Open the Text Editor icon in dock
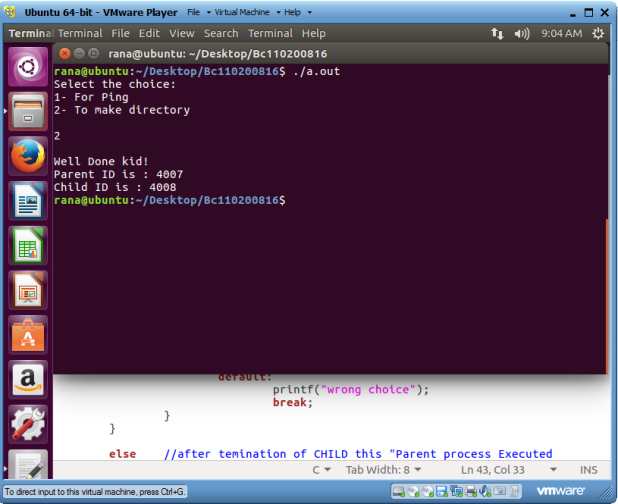Image resolution: width=618 pixels, height=504 pixels. (28, 465)
